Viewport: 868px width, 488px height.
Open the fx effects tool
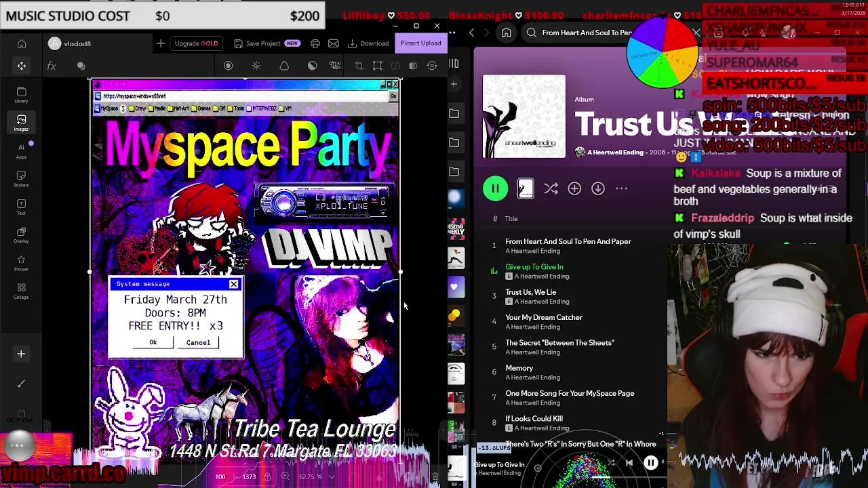tap(52, 66)
